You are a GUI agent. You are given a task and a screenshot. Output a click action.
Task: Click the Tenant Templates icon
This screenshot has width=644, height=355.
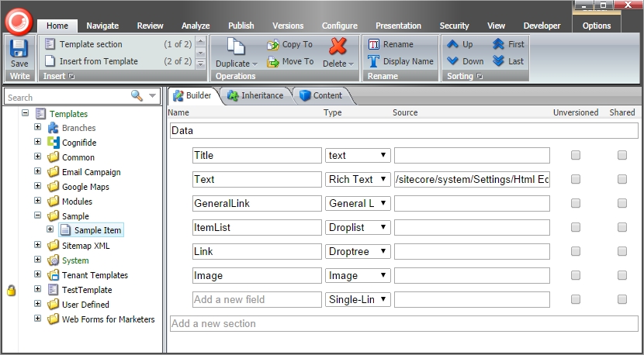pos(54,275)
